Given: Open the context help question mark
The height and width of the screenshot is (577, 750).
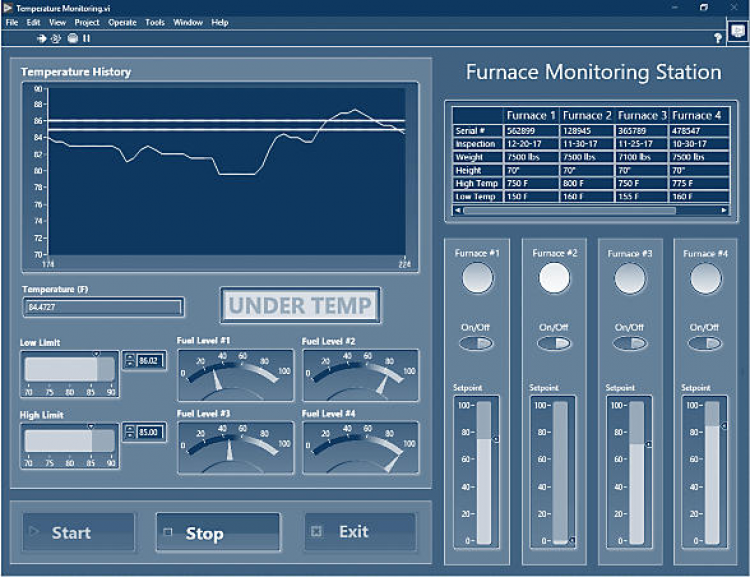Looking at the screenshot, I should pos(717,38).
